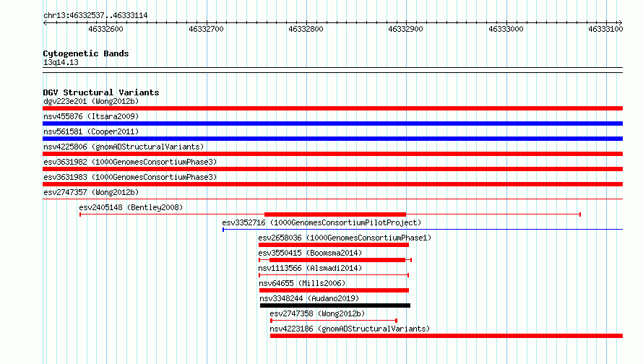Click ruler position 46332600
Viewport: 643px width, 364px height.
(x=105, y=29)
